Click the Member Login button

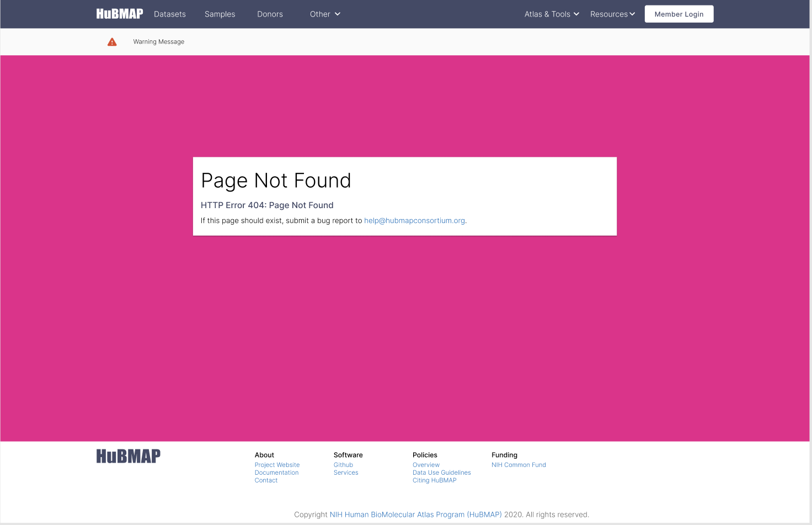click(x=679, y=14)
